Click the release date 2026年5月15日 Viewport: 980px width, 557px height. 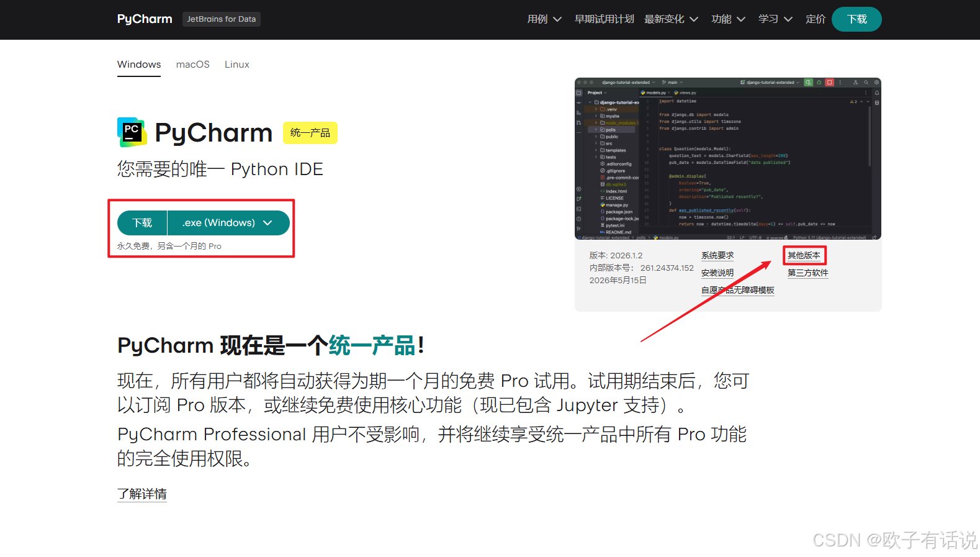coord(618,280)
